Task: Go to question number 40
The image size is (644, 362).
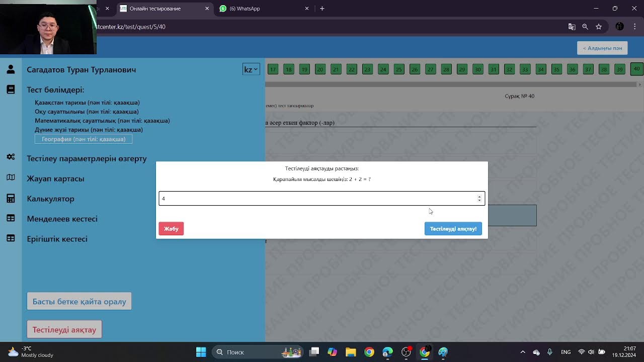Action: [x=637, y=69]
